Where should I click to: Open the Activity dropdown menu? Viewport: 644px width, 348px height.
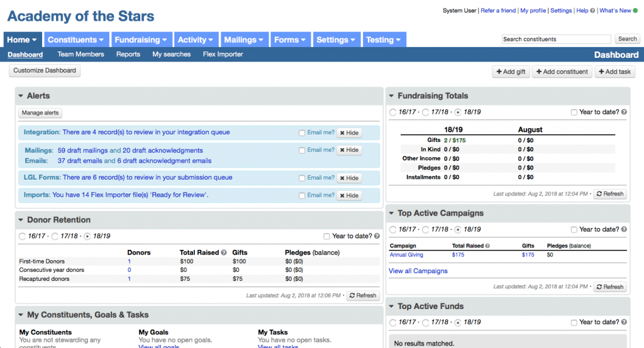(196, 40)
